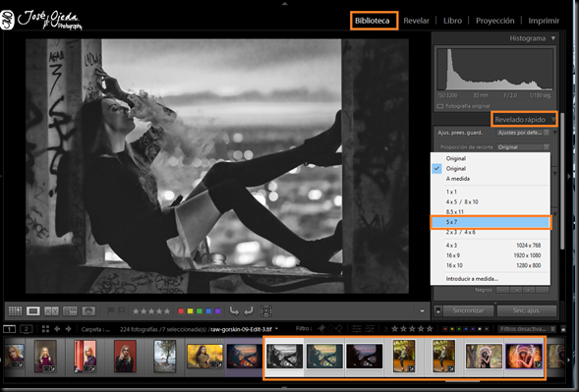Open the Revelar module

click(x=416, y=21)
